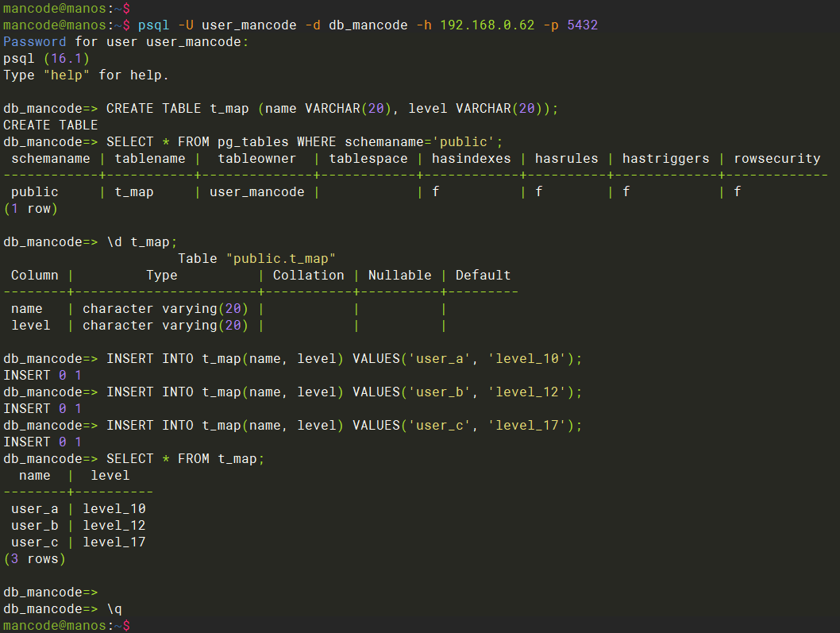Image resolution: width=840 pixels, height=633 pixels.
Task: Click 'user_b' in the SELECT results table
Action: coord(34,526)
